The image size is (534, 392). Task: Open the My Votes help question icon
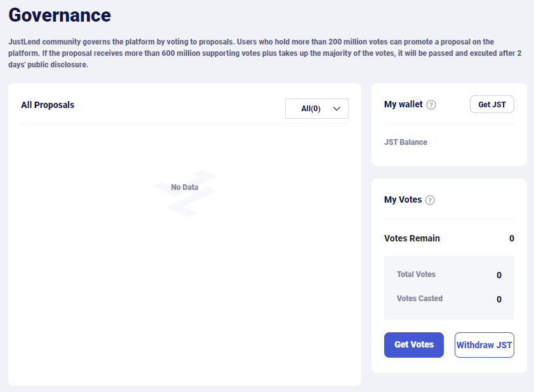pos(430,200)
